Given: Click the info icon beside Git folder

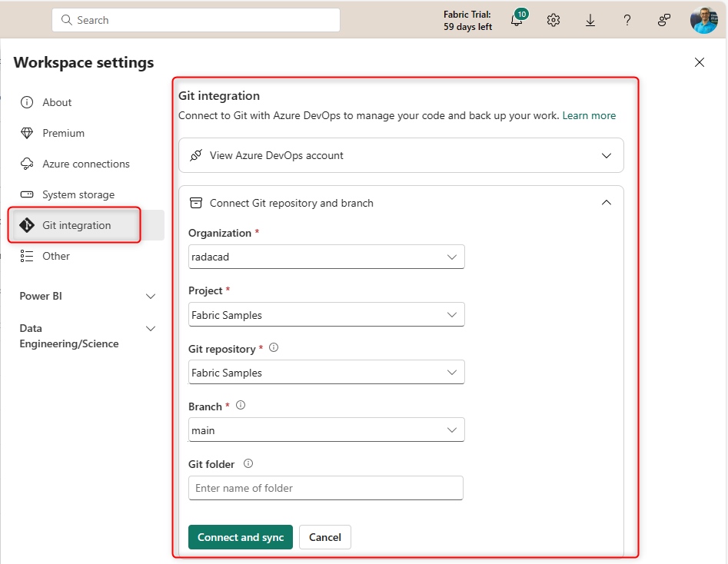Looking at the screenshot, I should click(248, 464).
